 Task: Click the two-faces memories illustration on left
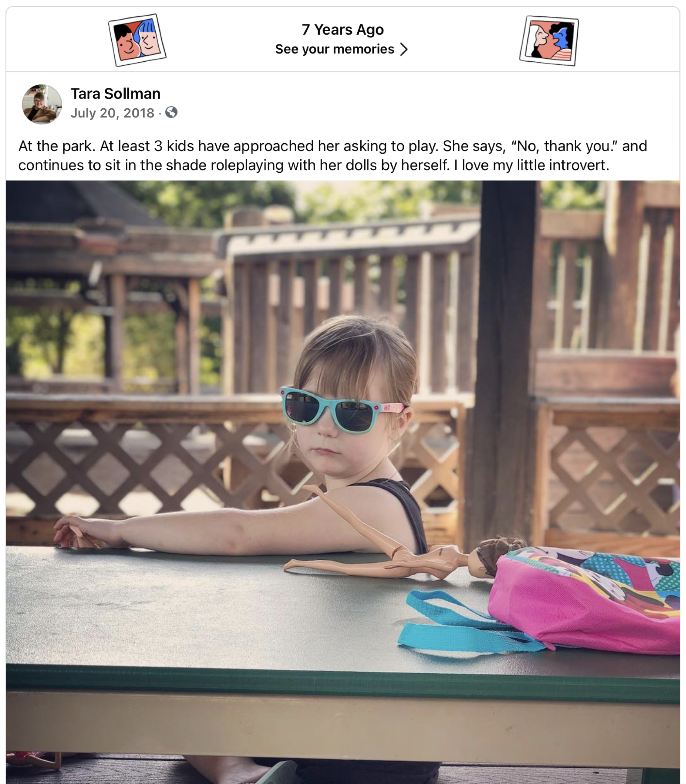pos(137,40)
